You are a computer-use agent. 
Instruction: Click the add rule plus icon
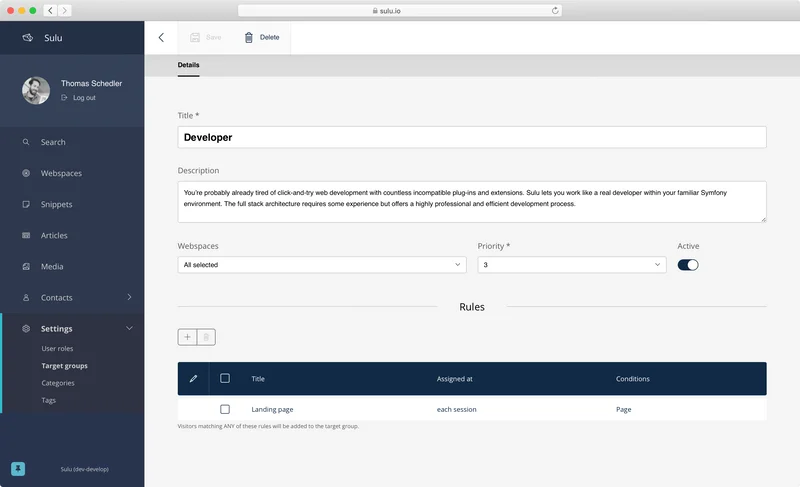point(187,338)
